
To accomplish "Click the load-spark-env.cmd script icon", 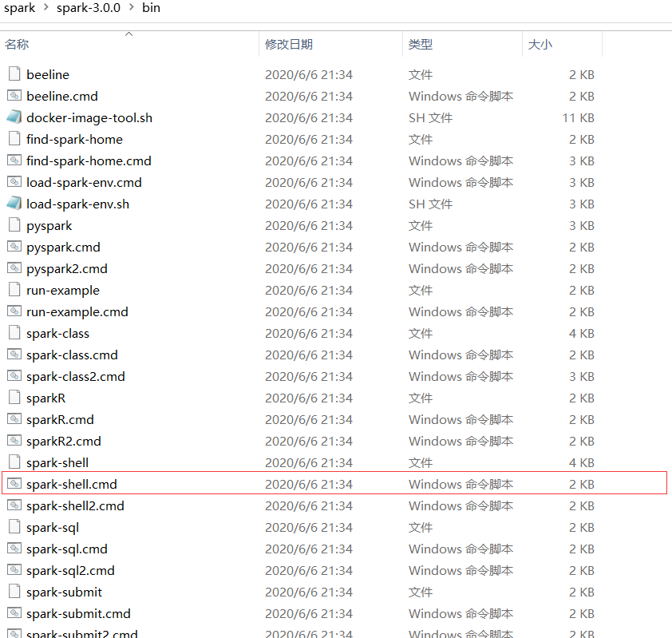I will pyautogui.click(x=14, y=181).
